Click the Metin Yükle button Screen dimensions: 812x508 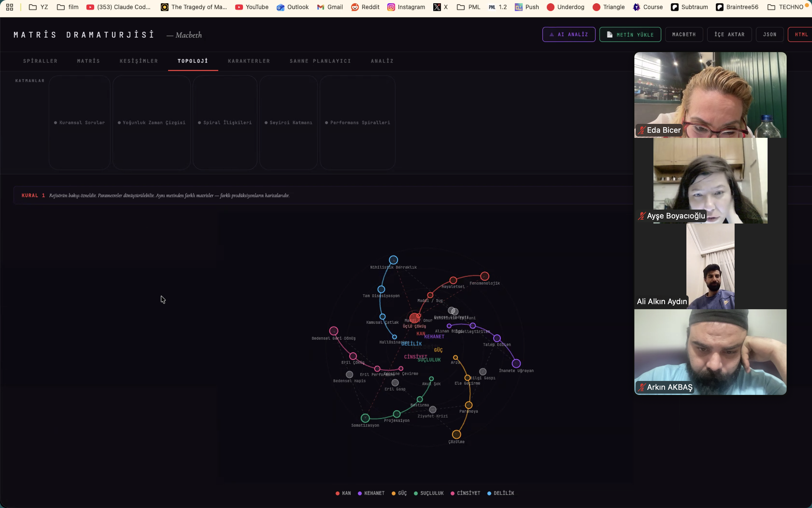pos(630,34)
